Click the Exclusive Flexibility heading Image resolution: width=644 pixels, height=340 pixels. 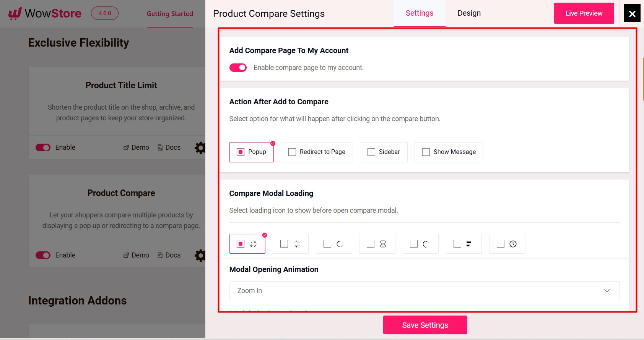(x=79, y=43)
